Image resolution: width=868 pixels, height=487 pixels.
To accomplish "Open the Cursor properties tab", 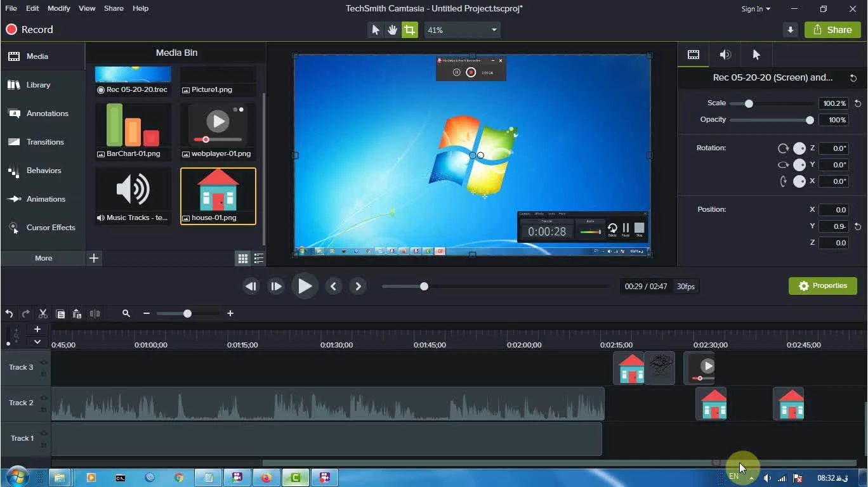I will point(756,55).
